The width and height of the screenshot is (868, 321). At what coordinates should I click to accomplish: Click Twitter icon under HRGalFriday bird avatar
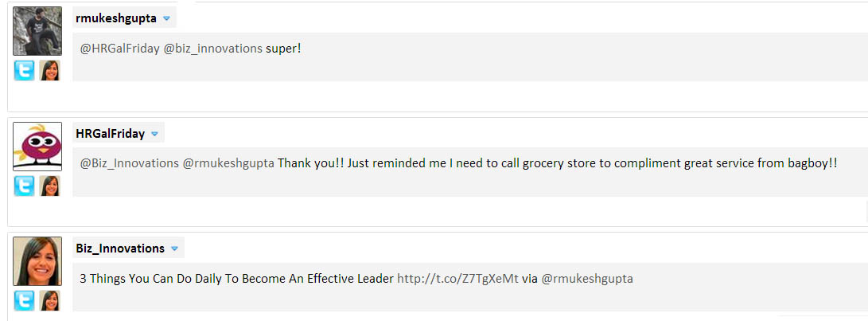24,186
